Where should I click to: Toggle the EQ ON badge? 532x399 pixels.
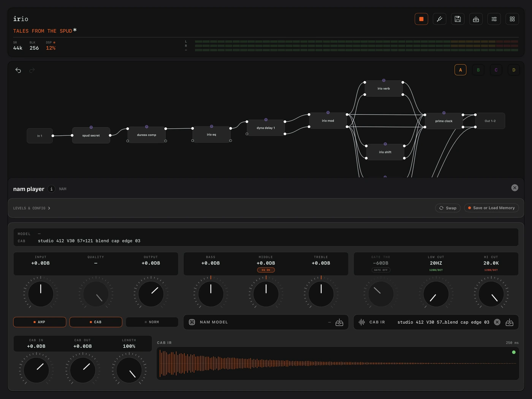pyautogui.click(x=266, y=270)
